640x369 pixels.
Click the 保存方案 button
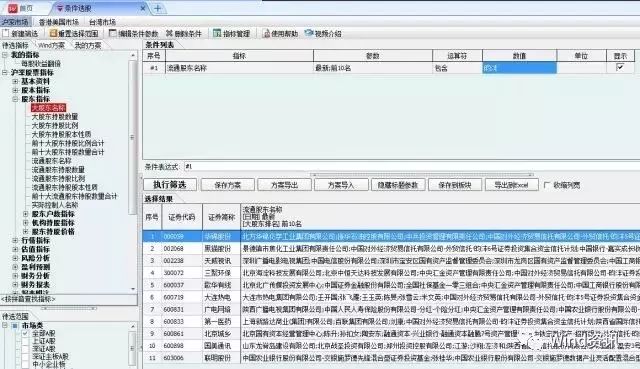pyautogui.click(x=227, y=185)
